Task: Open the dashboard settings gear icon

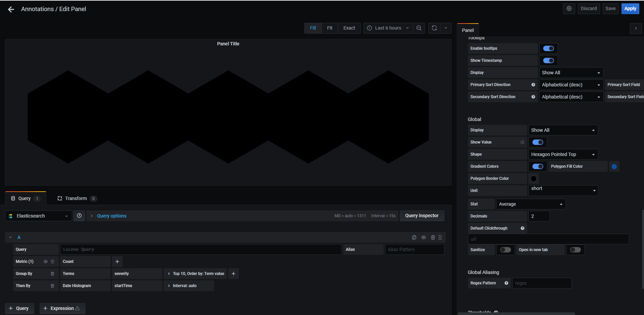Action: pos(569,8)
